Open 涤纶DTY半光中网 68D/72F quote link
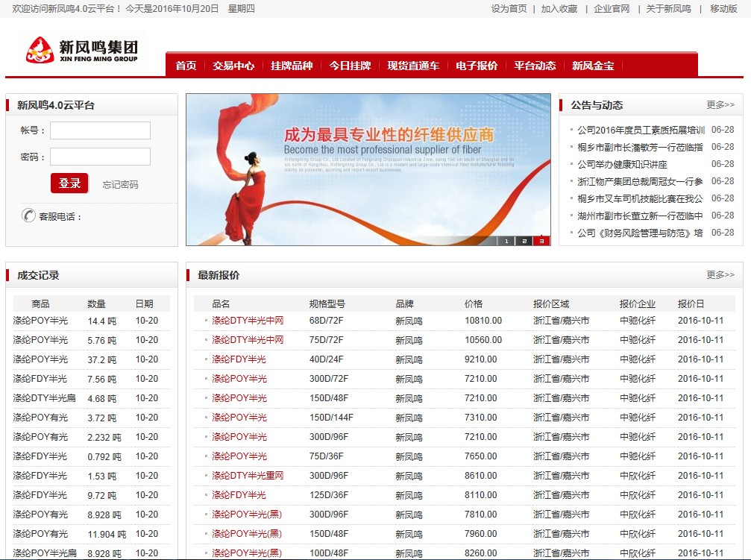Image resolution: width=751 pixels, height=560 pixels. pos(248,321)
